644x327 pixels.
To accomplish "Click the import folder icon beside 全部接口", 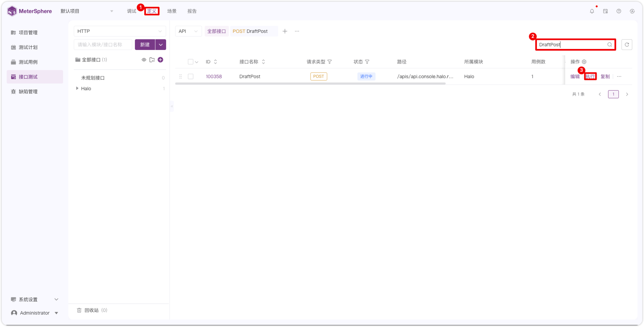I will 152,60.
